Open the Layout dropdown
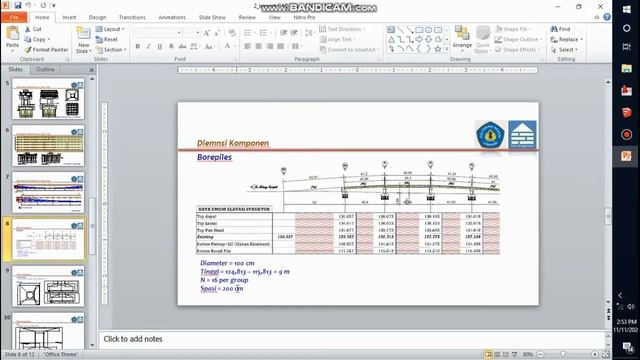The height and width of the screenshot is (360, 640). pos(110,29)
